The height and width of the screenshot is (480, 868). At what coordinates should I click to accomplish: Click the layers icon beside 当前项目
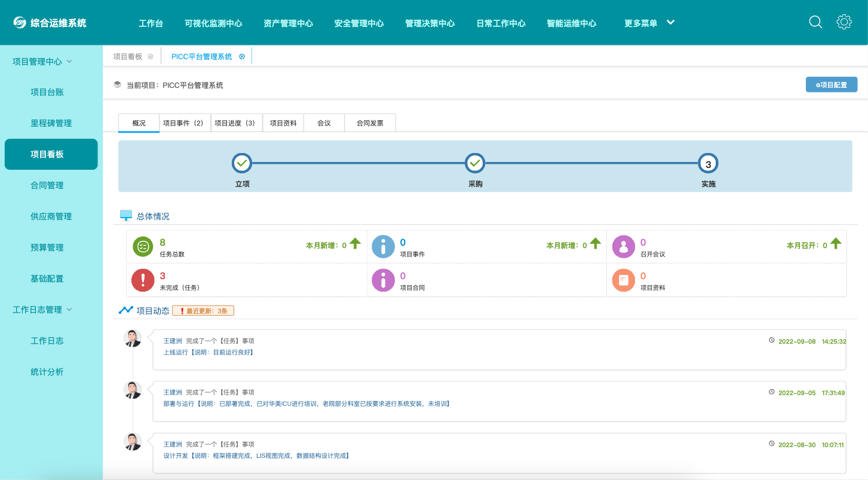pyautogui.click(x=118, y=85)
